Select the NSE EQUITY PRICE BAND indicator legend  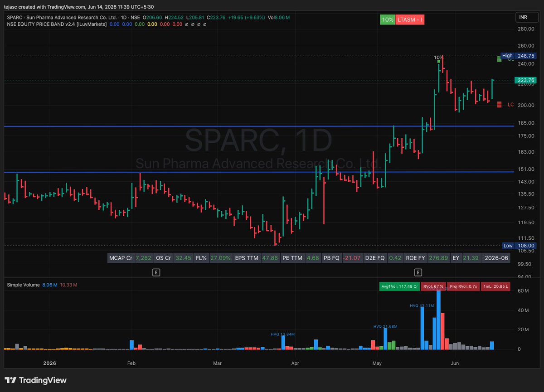[x=57, y=24]
